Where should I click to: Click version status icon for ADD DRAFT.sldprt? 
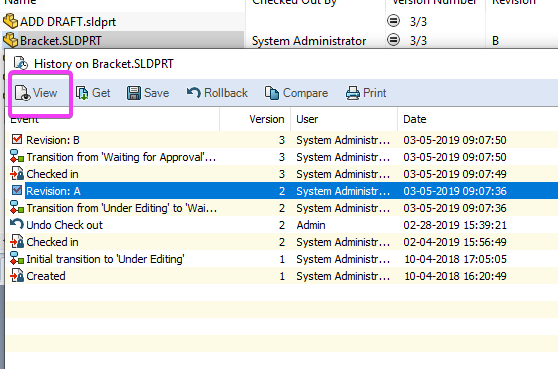click(393, 21)
